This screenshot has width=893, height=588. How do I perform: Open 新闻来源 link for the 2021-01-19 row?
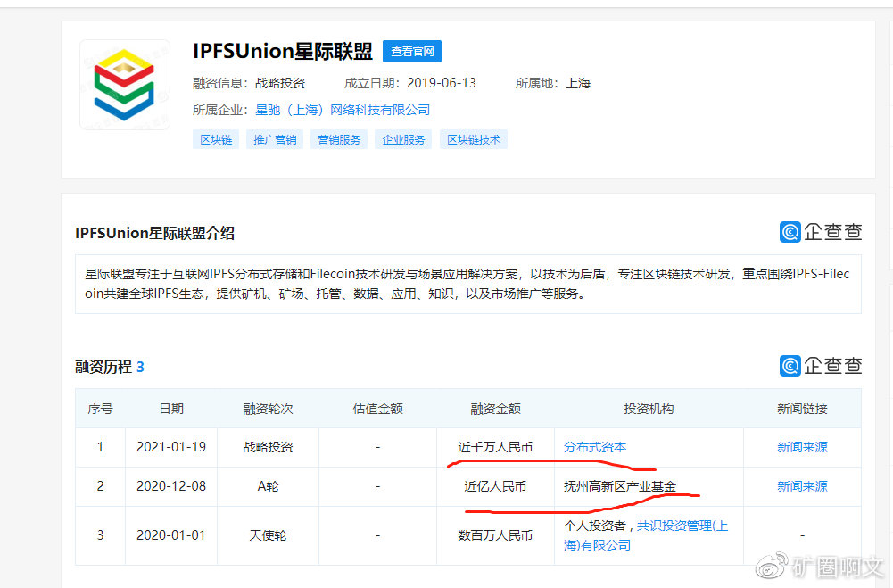click(x=802, y=447)
